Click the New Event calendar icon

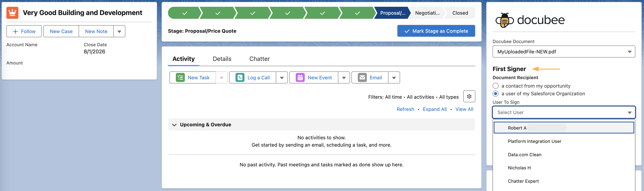pyautogui.click(x=300, y=78)
